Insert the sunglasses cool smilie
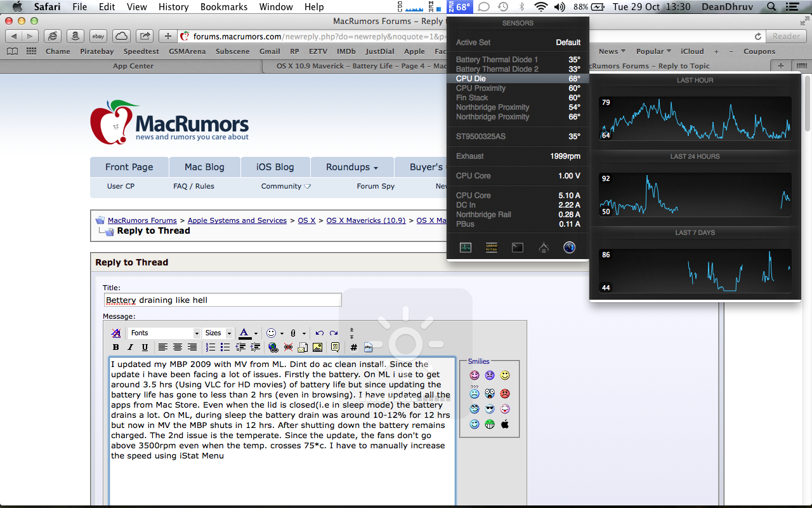The width and height of the screenshot is (812, 508). click(490, 409)
